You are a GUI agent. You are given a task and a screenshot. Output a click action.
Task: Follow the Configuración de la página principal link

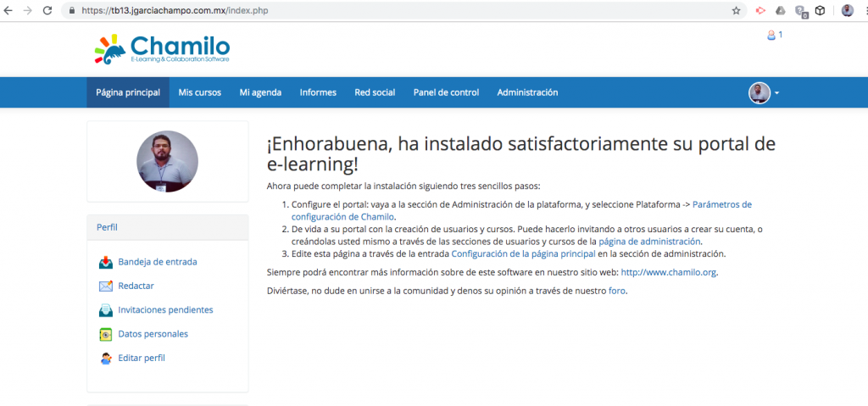click(523, 253)
